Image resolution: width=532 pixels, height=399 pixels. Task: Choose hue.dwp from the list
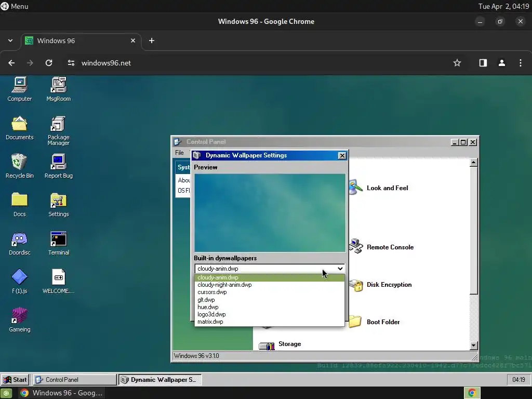270,307
